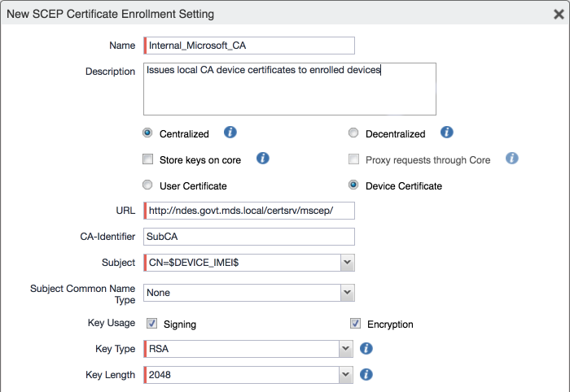Click the Name input field
Image resolution: width=570 pixels, height=392 pixels.
coord(249,46)
